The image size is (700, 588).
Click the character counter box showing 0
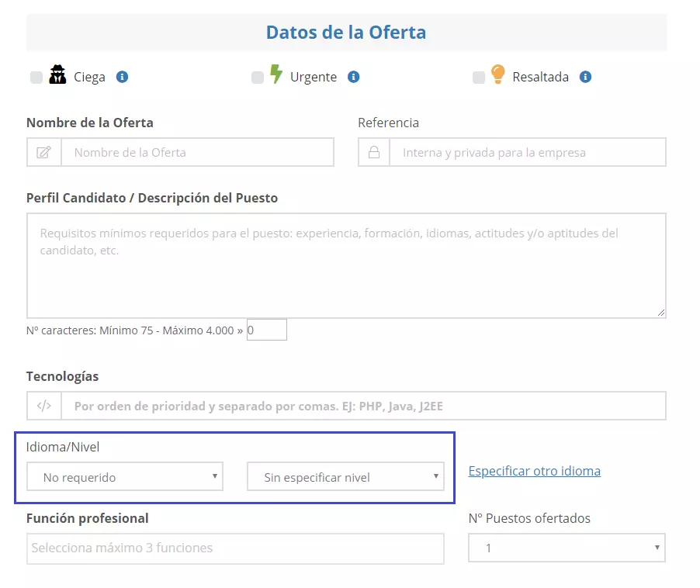point(266,329)
